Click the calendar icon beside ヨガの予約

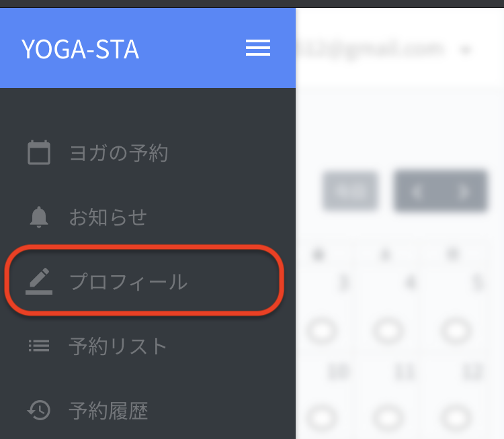click(x=39, y=152)
